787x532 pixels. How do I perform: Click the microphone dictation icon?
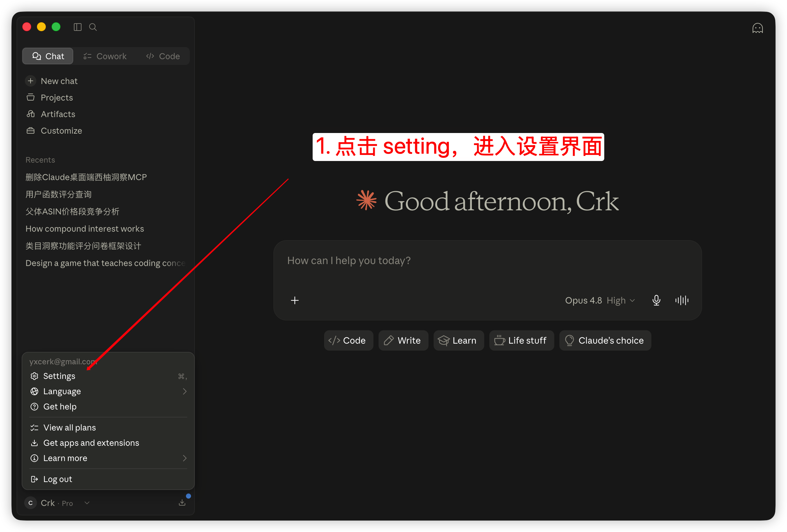[656, 300]
